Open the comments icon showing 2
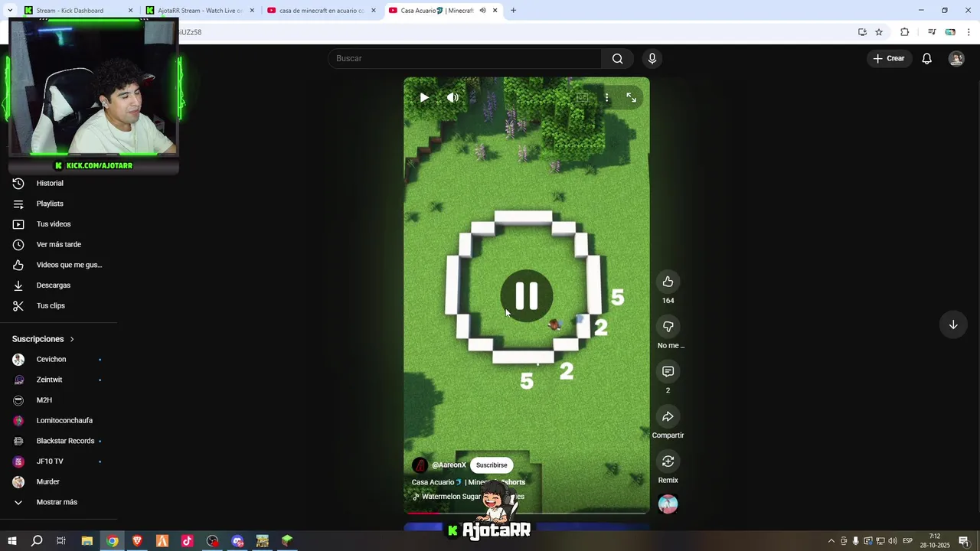Image resolution: width=980 pixels, height=551 pixels. [x=668, y=371]
